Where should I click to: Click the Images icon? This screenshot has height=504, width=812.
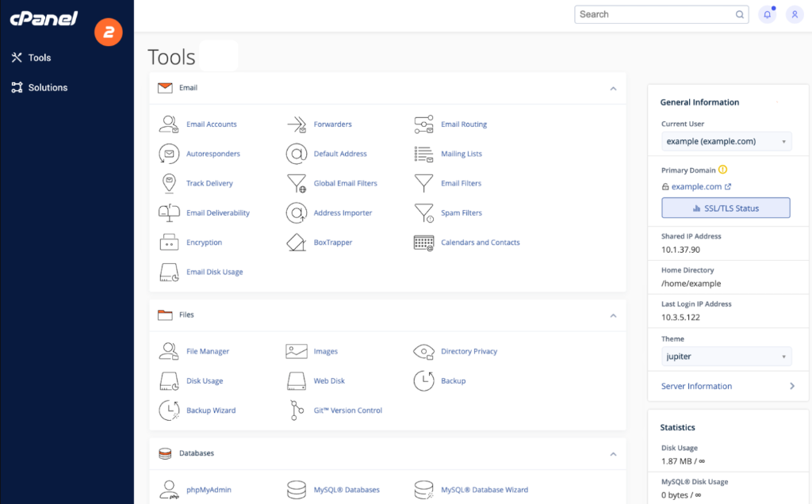click(297, 351)
